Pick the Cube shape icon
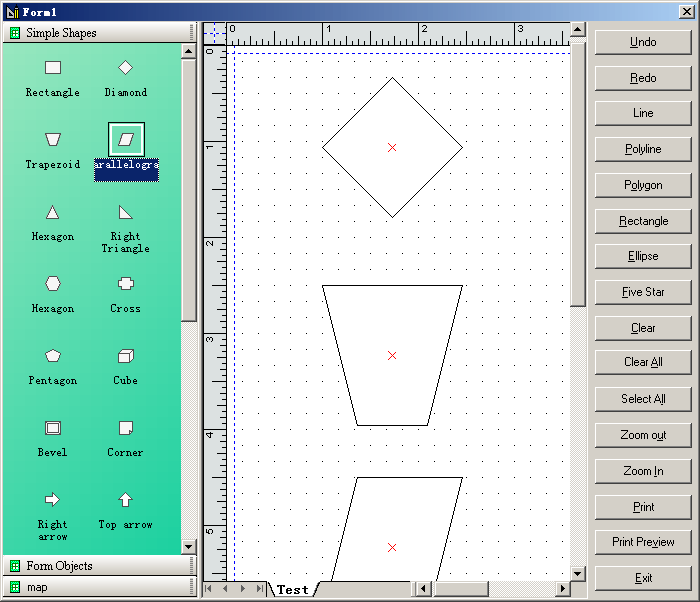This screenshot has height=602, width=700. [125, 356]
